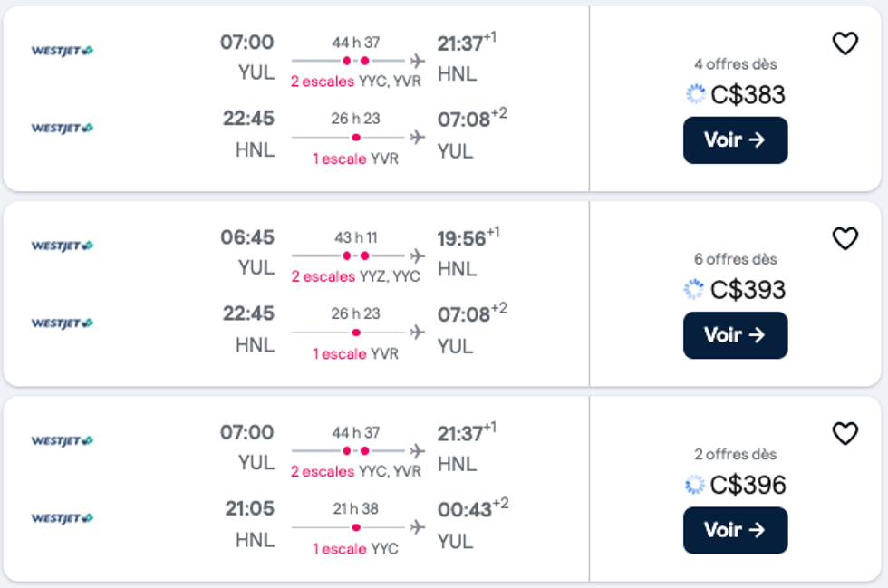
Task: Toggle heart on the C$396 flight card
Action: [845, 434]
